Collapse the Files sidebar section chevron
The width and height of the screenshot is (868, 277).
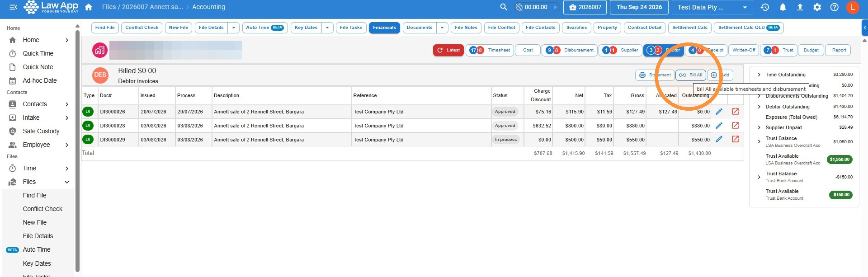coord(67,182)
